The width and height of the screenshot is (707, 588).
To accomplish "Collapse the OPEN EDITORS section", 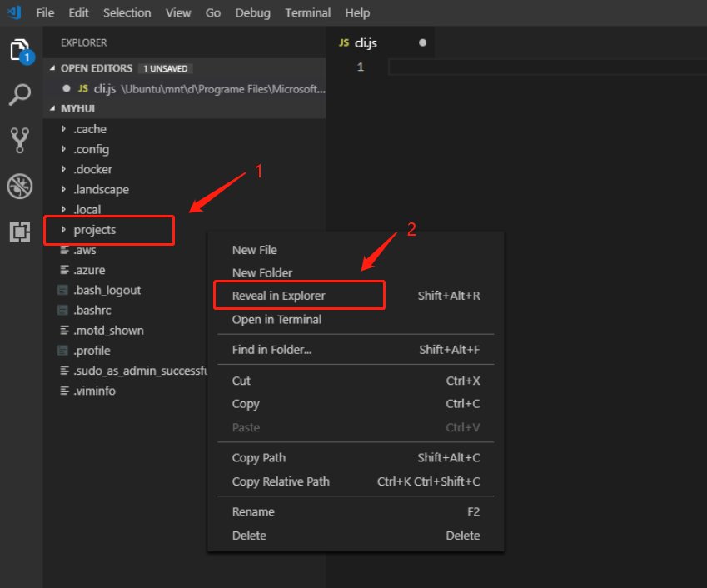I will pos(54,68).
